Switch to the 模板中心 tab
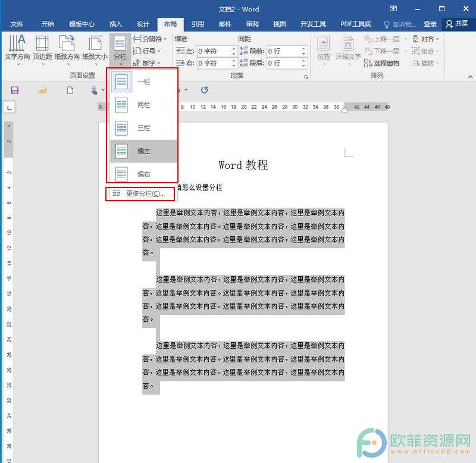 point(82,24)
